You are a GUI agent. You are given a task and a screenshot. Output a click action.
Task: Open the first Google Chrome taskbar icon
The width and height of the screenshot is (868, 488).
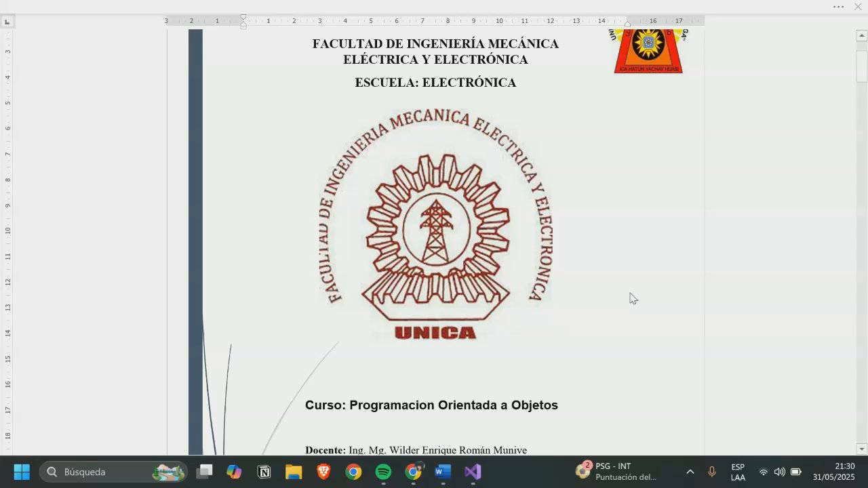click(x=353, y=472)
